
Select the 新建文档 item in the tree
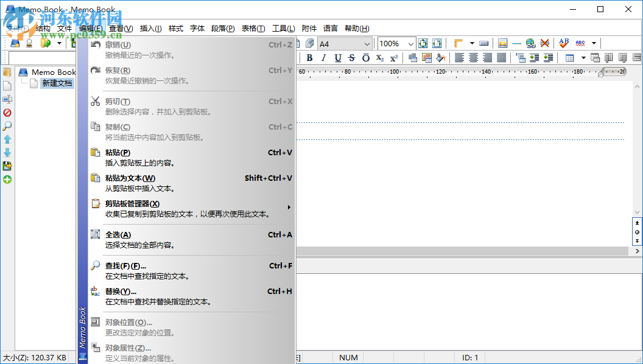57,83
